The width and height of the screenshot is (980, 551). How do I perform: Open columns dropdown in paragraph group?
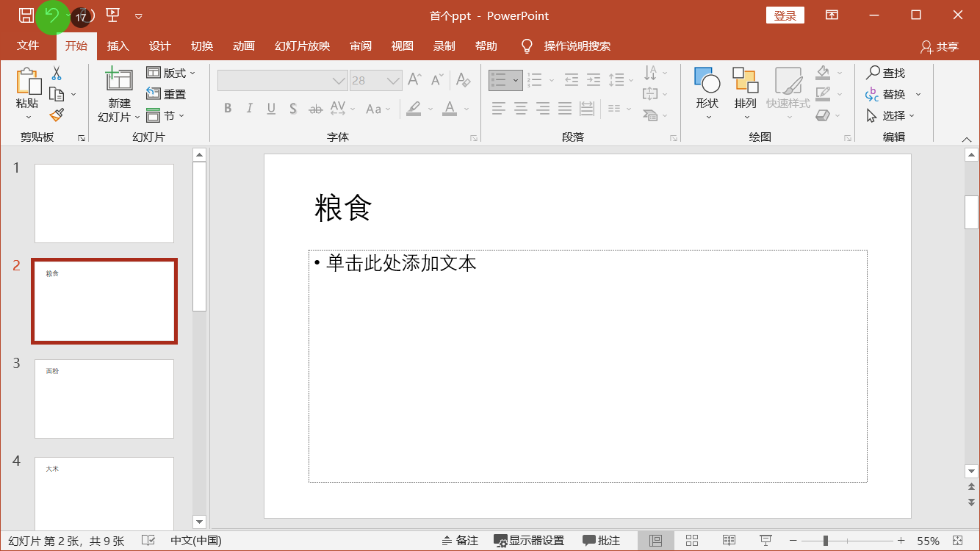pyautogui.click(x=619, y=109)
